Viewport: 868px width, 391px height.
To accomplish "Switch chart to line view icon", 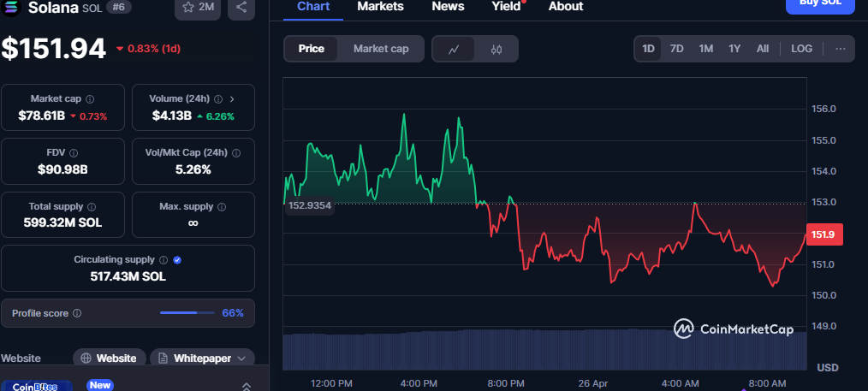I will click(x=454, y=49).
